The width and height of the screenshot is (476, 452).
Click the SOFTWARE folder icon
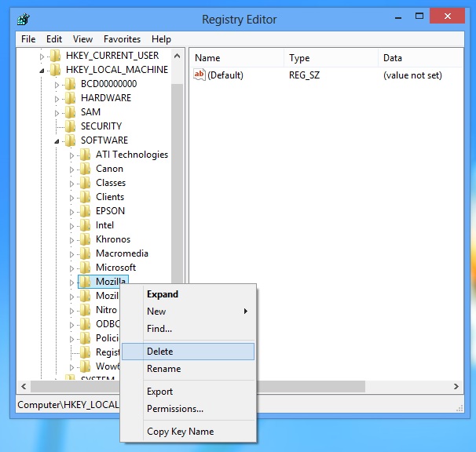[70, 140]
